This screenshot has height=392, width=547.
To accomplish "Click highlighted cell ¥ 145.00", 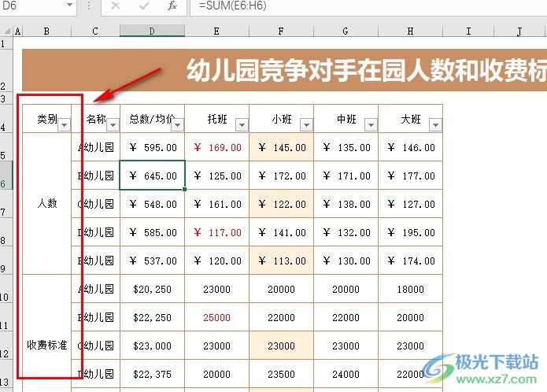I will pyautogui.click(x=281, y=147).
